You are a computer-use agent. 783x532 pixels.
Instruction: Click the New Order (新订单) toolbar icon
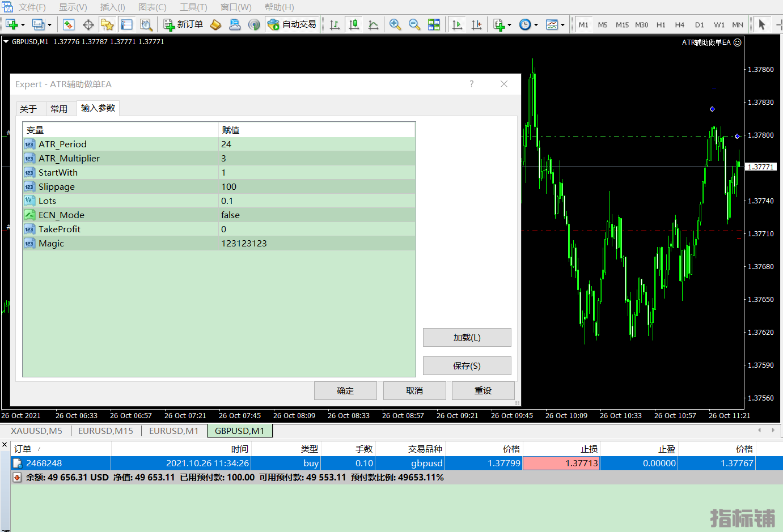click(x=183, y=24)
